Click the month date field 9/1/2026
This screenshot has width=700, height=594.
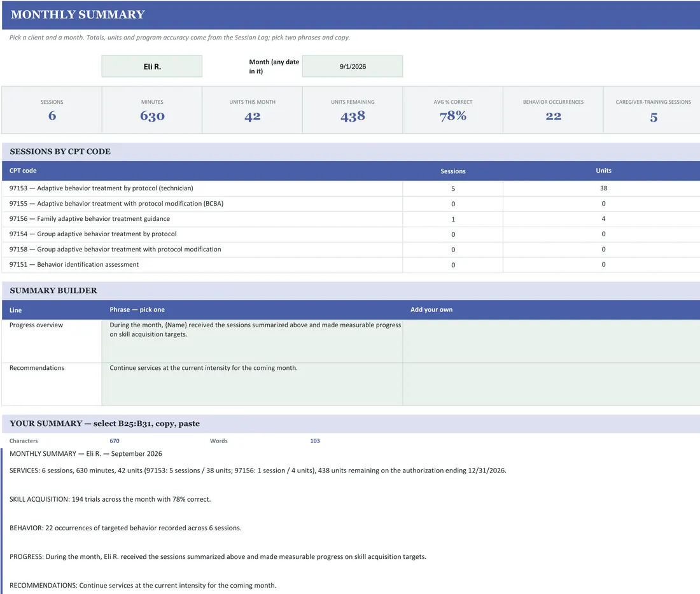coord(353,66)
